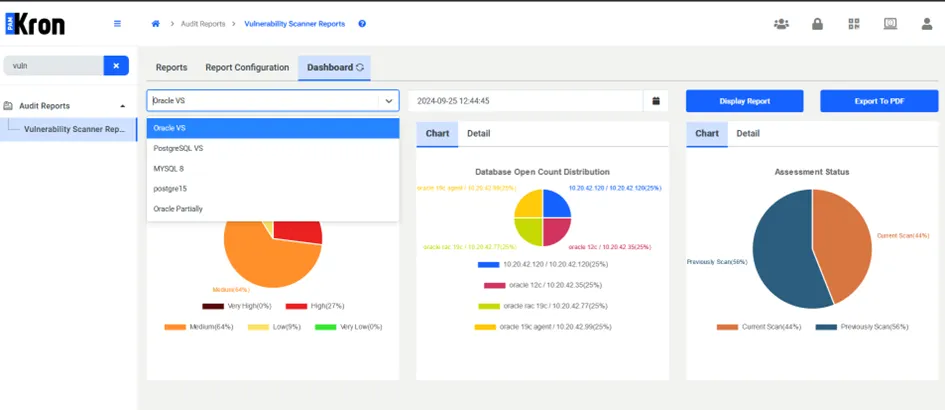
Task: Click Previously Scan(56%) legend swatch
Action: pyautogui.click(x=826, y=327)
